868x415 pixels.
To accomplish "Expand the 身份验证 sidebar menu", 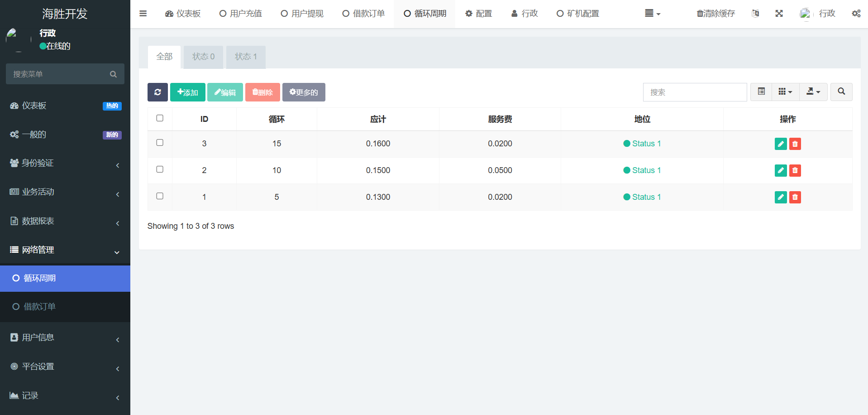I will (x=65, y=163).
